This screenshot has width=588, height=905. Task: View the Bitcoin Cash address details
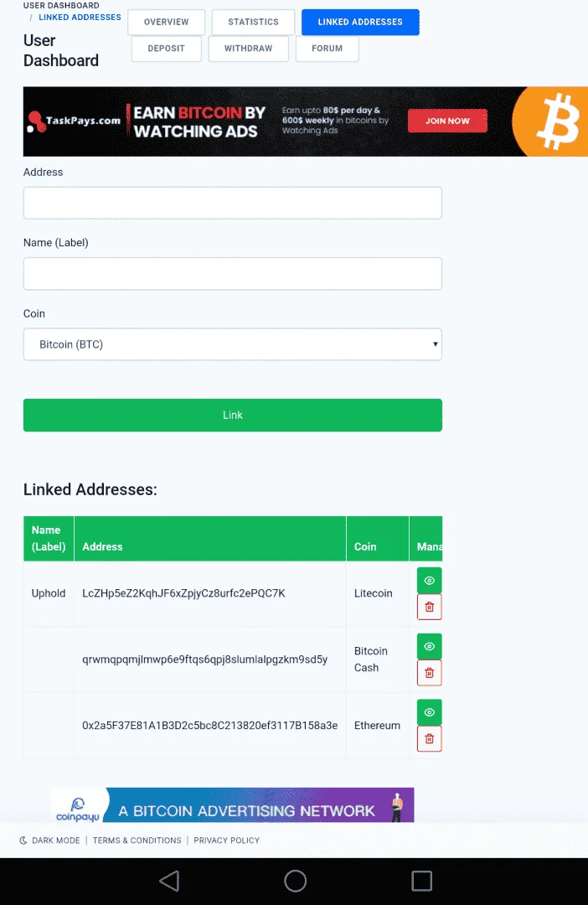[430, 646]
